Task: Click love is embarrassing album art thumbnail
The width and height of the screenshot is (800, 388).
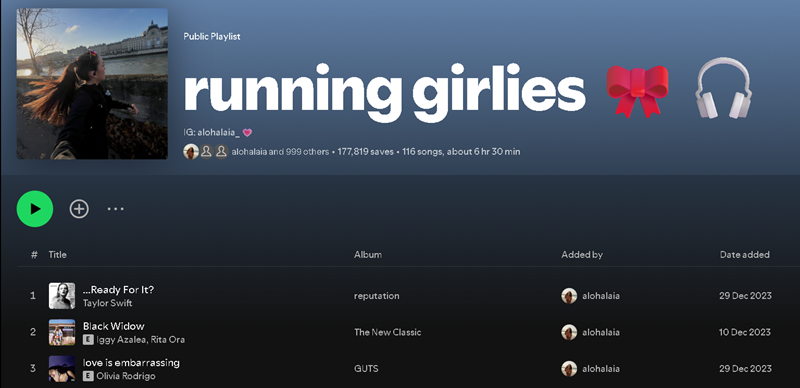Action: click(x=62, y=369)
